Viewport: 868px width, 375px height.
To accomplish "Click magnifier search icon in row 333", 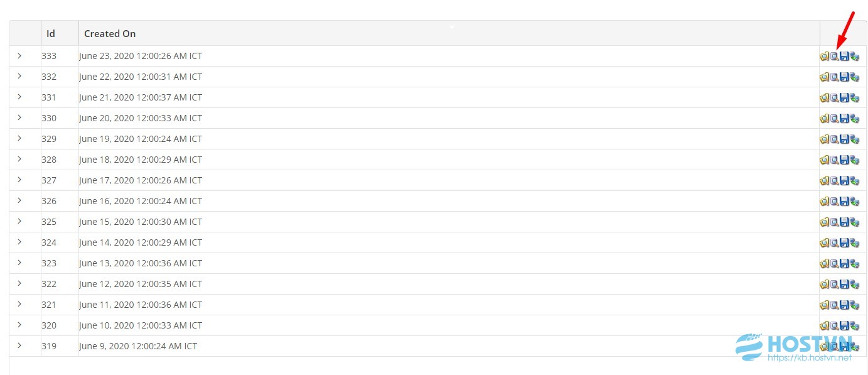I will [834, 57].
